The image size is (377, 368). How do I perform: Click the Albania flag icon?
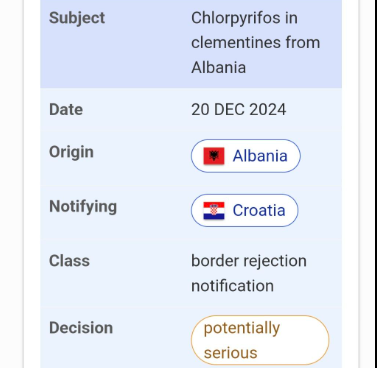(x=214, y=156)
